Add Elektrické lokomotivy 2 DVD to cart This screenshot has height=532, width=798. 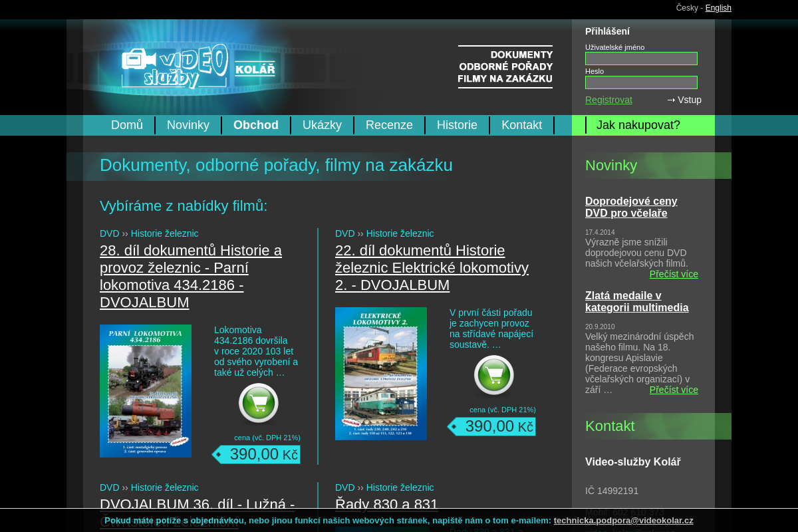click(493, 375)
